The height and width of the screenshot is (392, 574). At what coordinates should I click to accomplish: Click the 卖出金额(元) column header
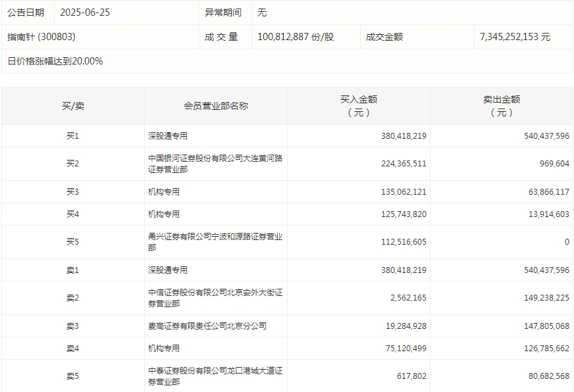pyautogui.click(x=502, y=106)
